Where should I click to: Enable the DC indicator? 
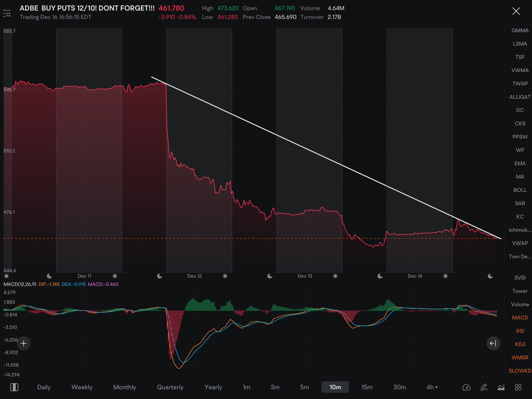pyautogui.click(x=520, y=110)
